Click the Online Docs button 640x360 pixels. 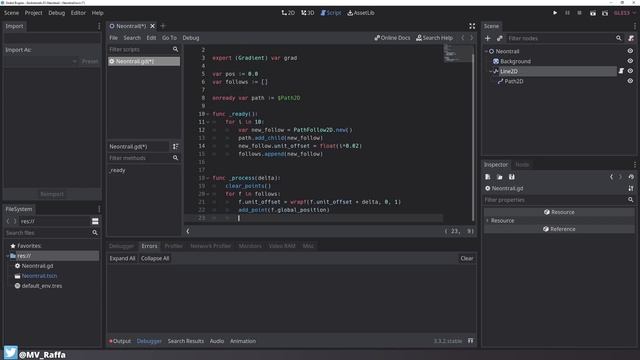pos(392,38)
